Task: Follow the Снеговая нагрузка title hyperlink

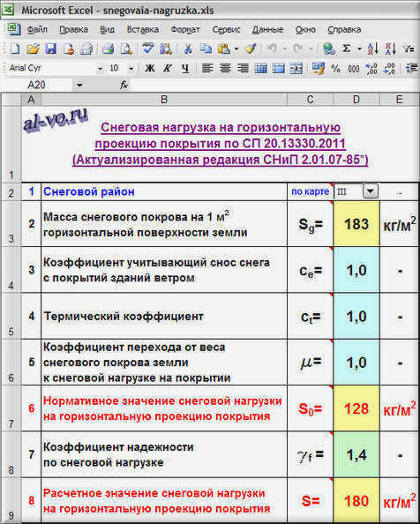Action: tap(221, 144)
